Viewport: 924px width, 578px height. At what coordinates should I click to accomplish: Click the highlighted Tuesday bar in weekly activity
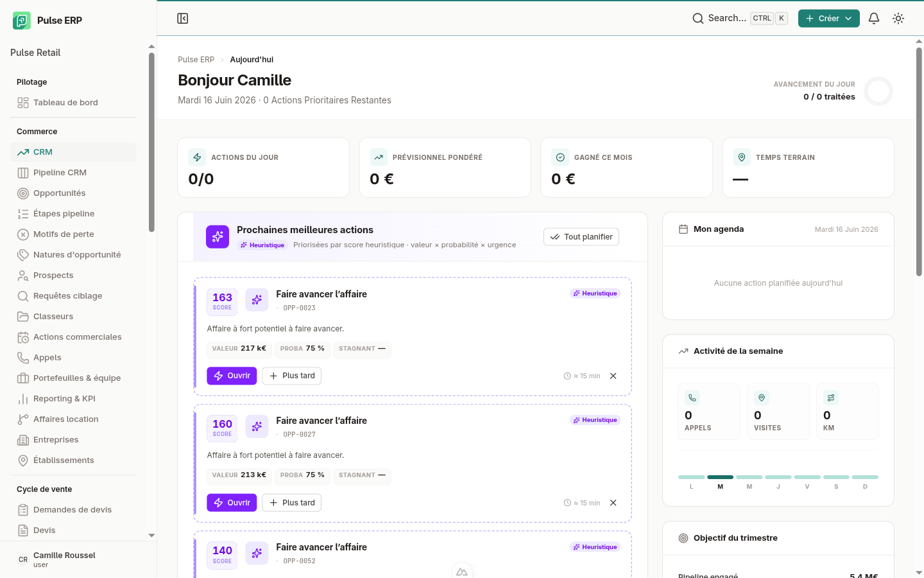(x=720, y=477)
